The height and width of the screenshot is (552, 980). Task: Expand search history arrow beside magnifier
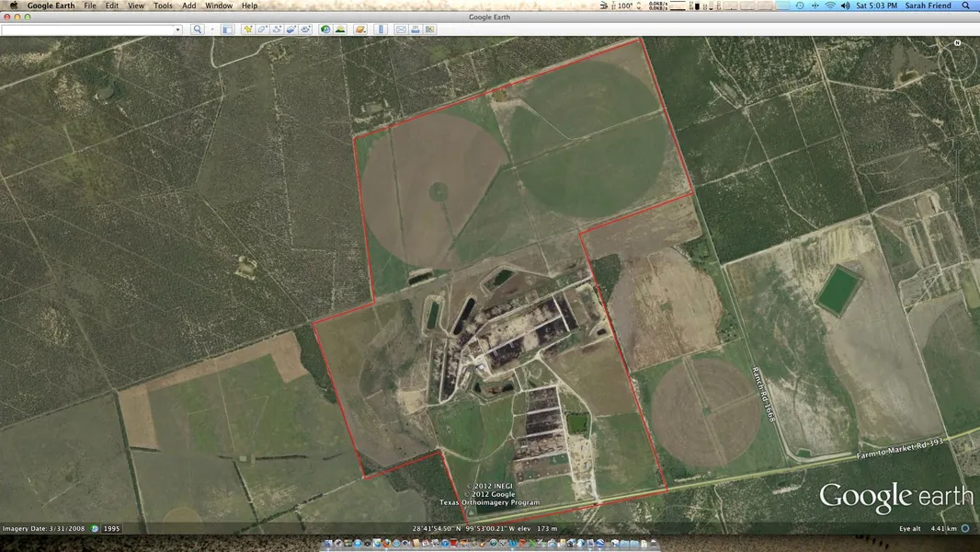212,29
